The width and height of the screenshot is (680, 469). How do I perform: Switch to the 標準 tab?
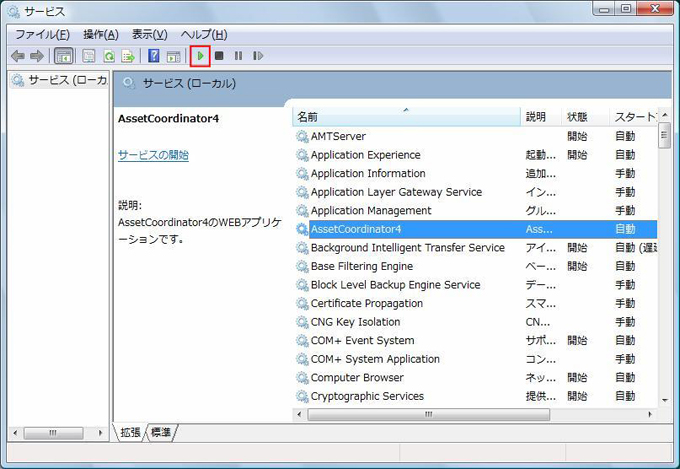coord(161,432)
